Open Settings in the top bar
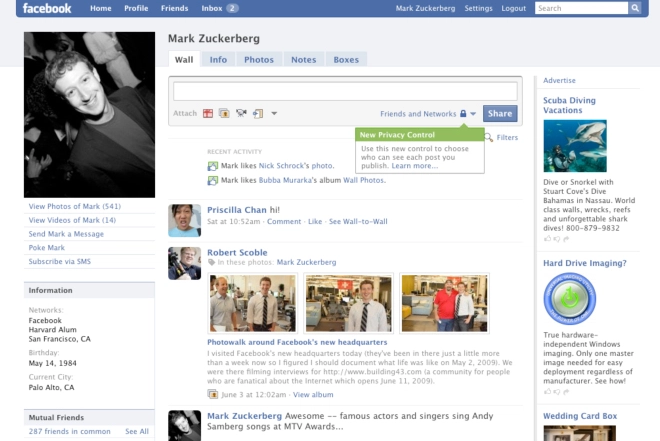660x441 pixels. [x=478, y=8]
